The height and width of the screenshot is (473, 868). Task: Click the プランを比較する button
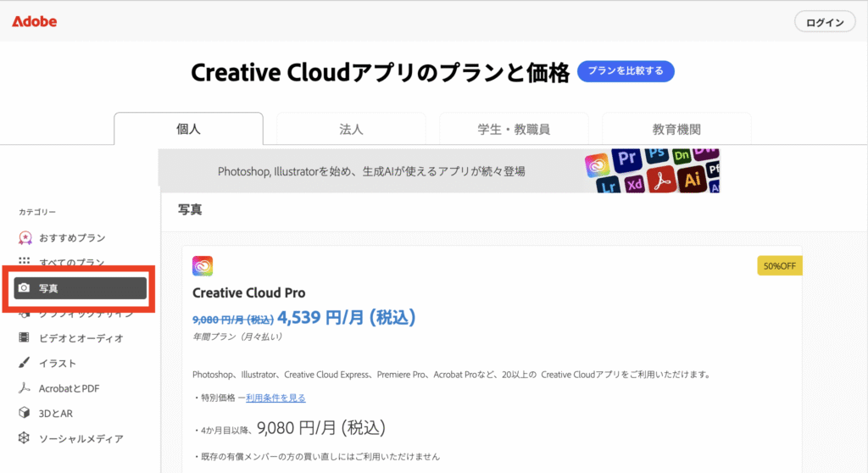(x=626, y=71)
